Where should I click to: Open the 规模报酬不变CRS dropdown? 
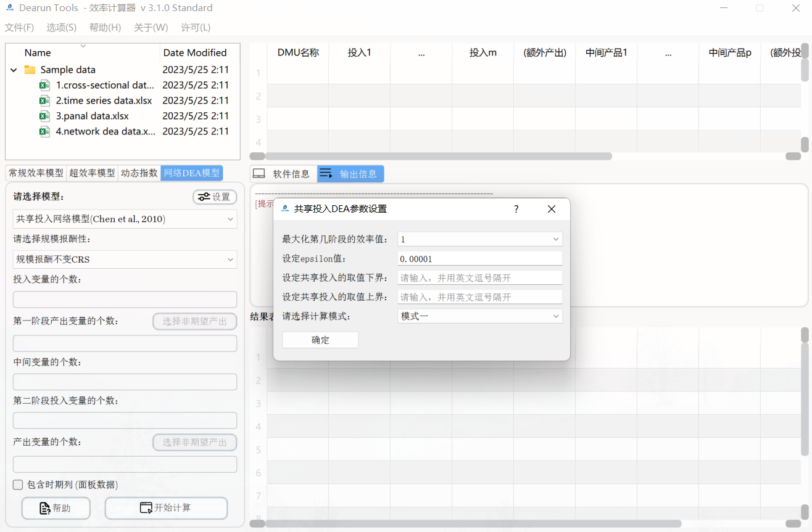(x=125, y=260)
